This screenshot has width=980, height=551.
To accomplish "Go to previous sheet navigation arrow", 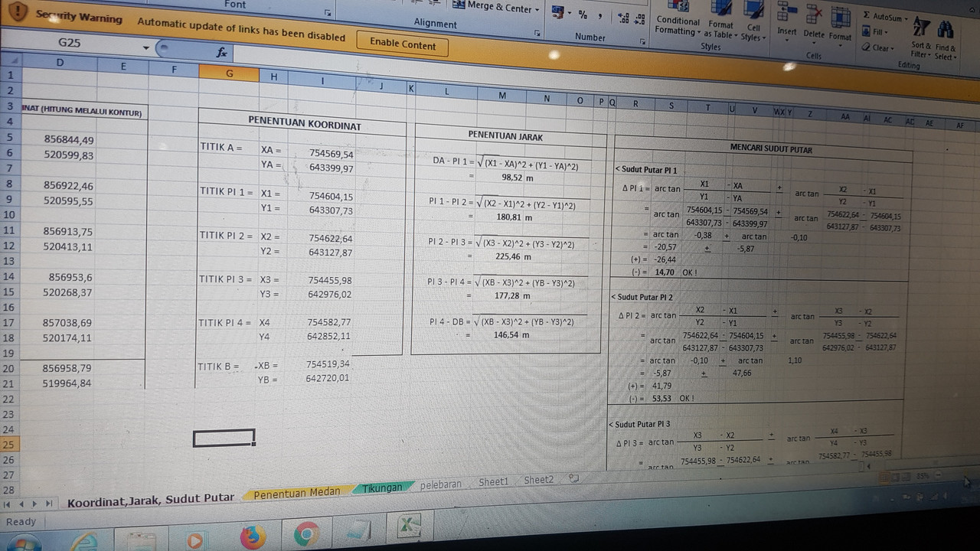I will (21, 504).
